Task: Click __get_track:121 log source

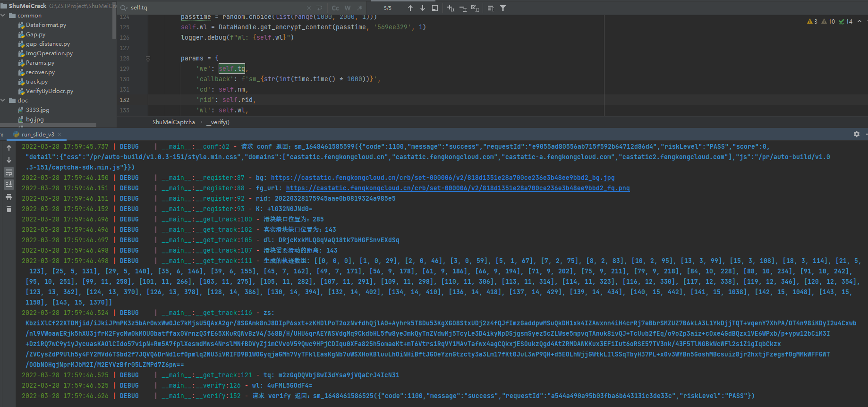Action: [206, 375]
